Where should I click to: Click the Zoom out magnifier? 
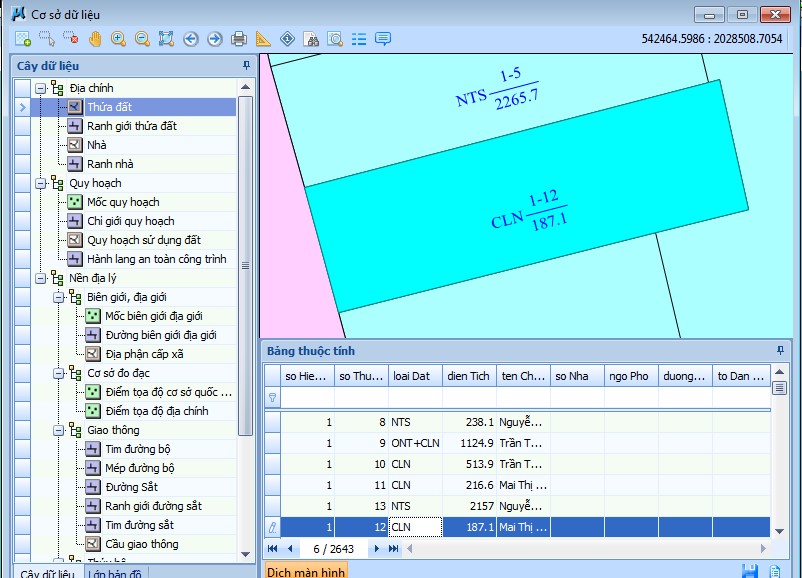pyautogui.click(x=142, y=39)
